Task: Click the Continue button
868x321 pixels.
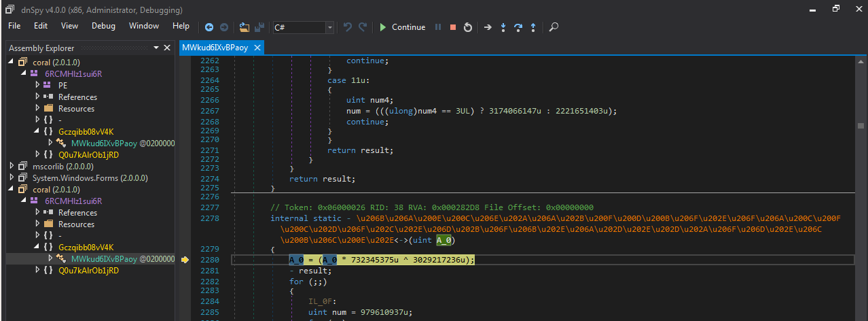Action: (x=402, y=27)
